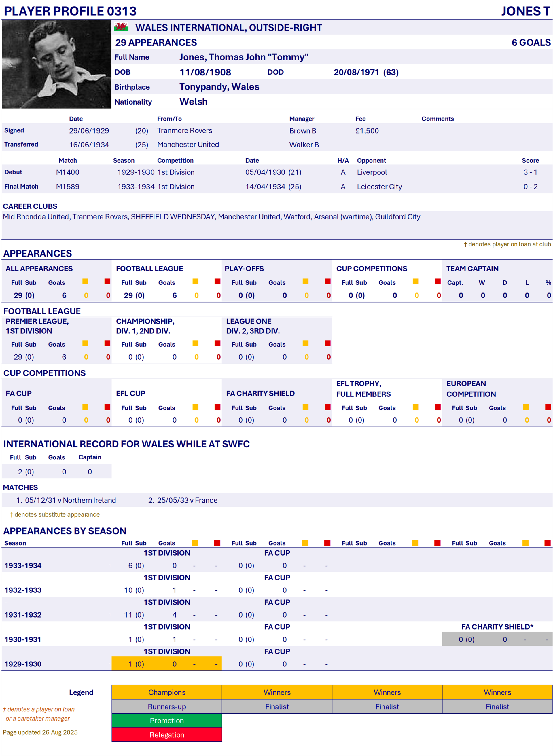The image size is (553, 756).
Task: Click the Champions legend swatch
Action: click(x=167, y=692)
